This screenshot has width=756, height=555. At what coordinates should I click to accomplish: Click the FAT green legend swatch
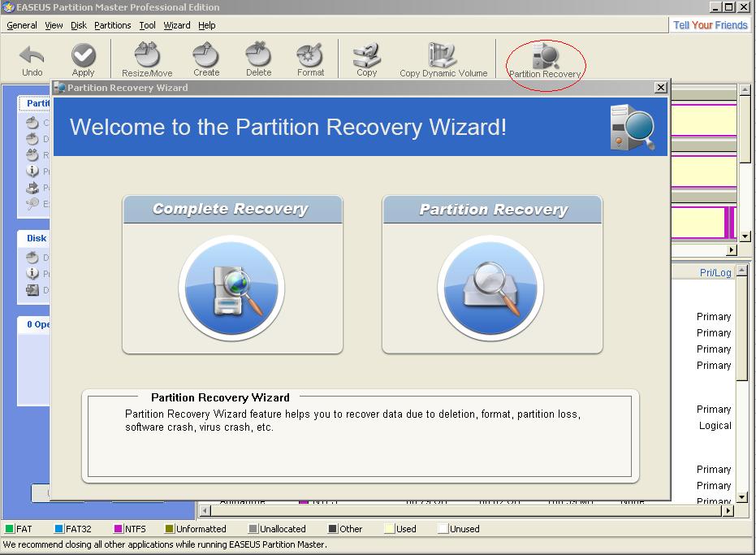(x=9, y=528)
